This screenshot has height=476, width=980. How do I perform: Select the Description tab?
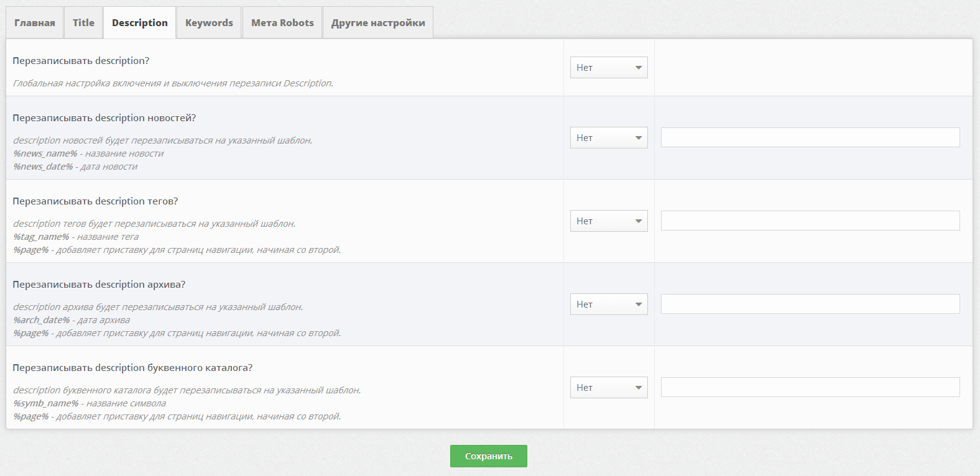140,23
